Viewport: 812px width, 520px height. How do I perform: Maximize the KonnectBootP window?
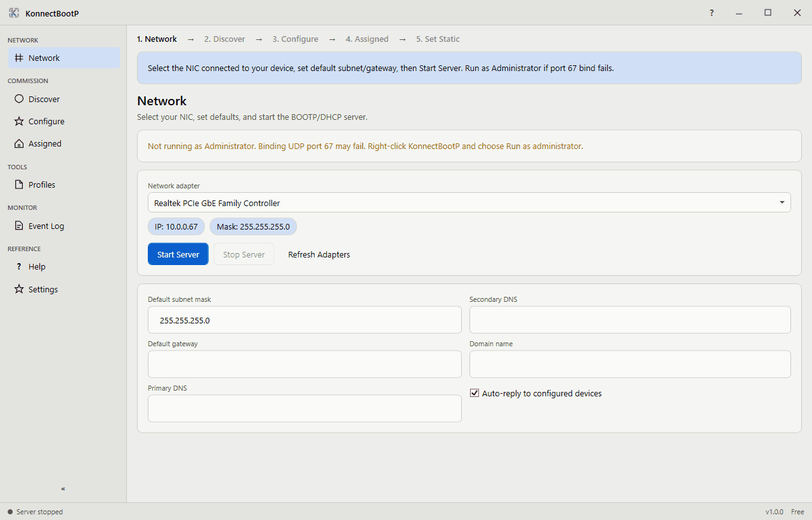coord(768,13)
